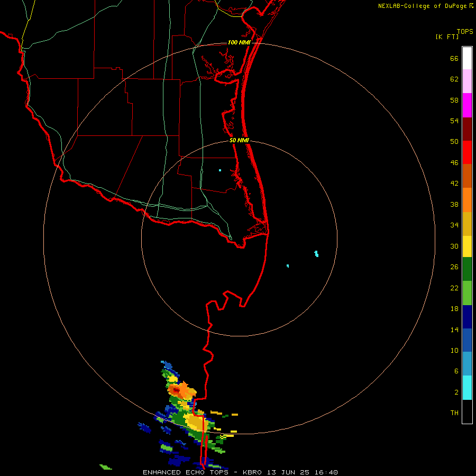Click the dark red core of the storm cluster
This screenshot has height=476, width=476.
(x=176, y=390)
